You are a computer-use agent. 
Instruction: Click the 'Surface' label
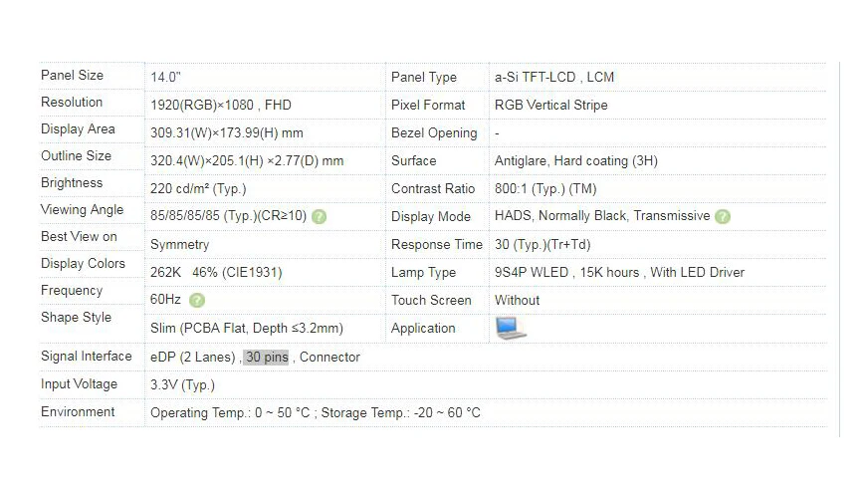tap(413, 161)
